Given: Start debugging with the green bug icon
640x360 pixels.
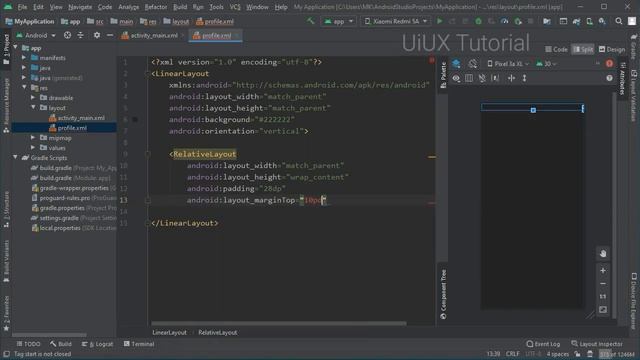Looking at the screenshot, I should 478,21.
